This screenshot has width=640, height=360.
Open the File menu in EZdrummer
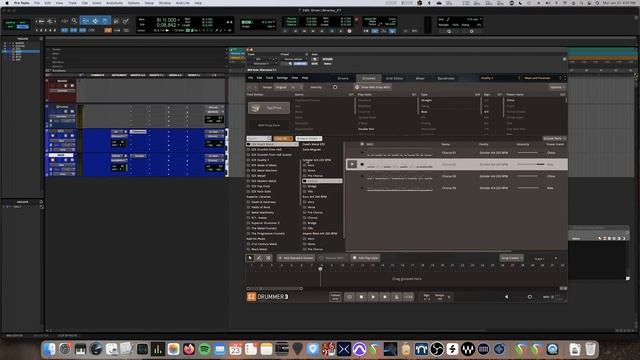point(250,78)
